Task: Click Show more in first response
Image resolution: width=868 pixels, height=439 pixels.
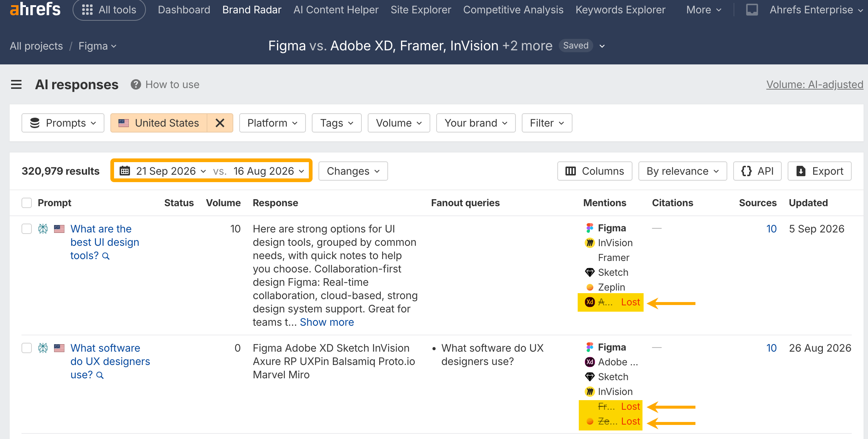Action: [x=327, y=322]
